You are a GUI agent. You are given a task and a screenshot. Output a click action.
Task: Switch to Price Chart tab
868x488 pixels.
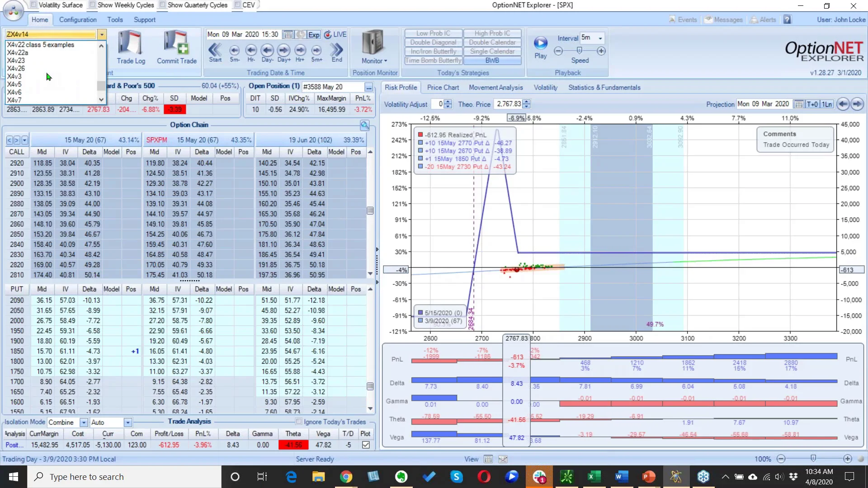coord(443,88)
